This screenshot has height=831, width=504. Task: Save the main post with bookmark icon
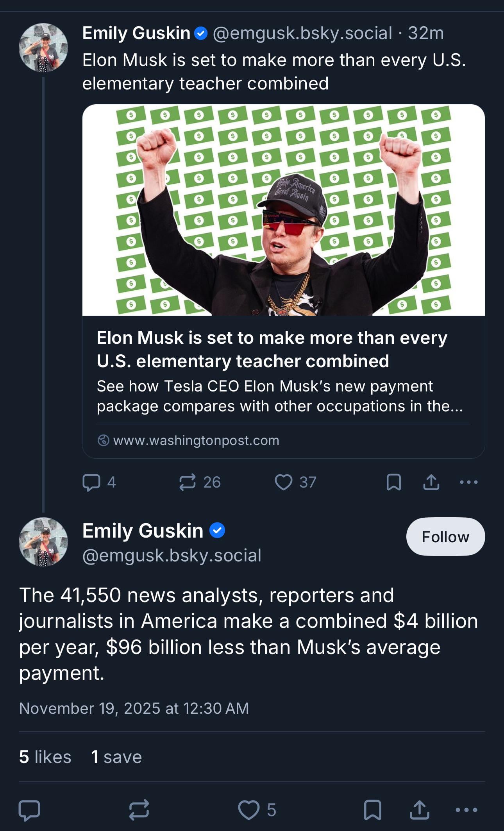click(x=372, y=810)
